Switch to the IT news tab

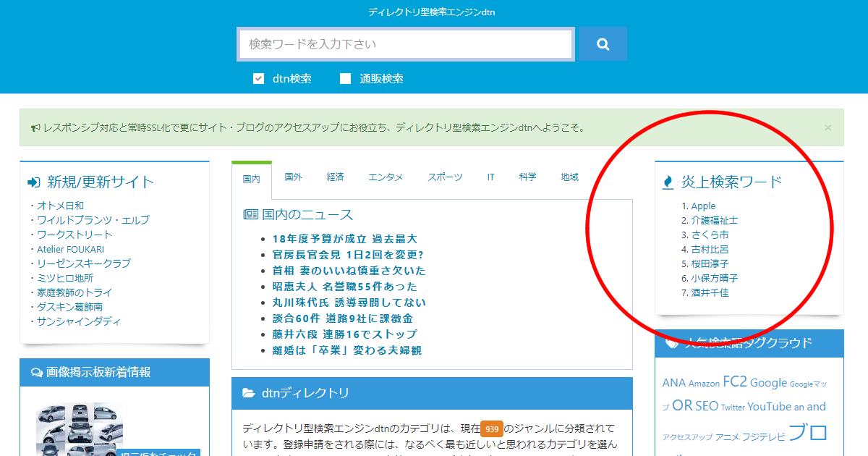point(490,177)
